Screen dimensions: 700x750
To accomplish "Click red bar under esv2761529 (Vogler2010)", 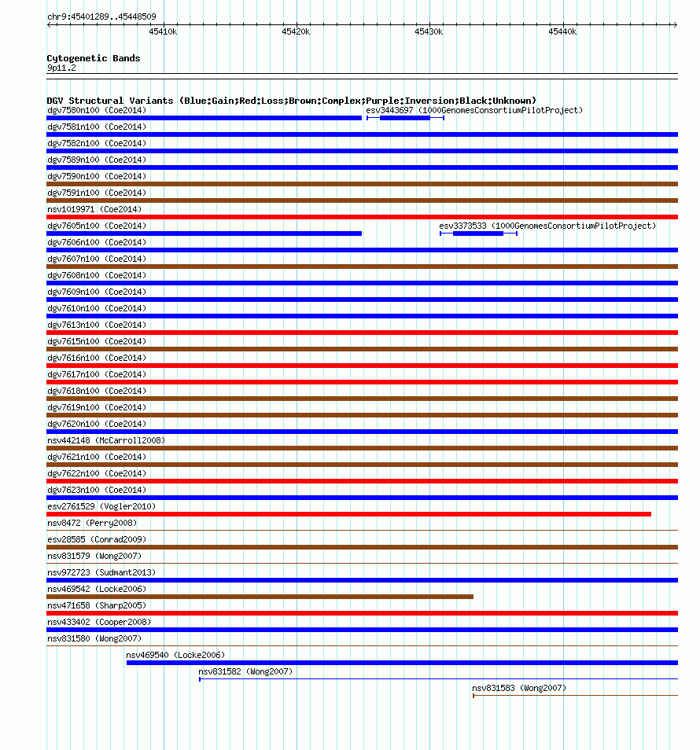I will [x=348, y=514].
